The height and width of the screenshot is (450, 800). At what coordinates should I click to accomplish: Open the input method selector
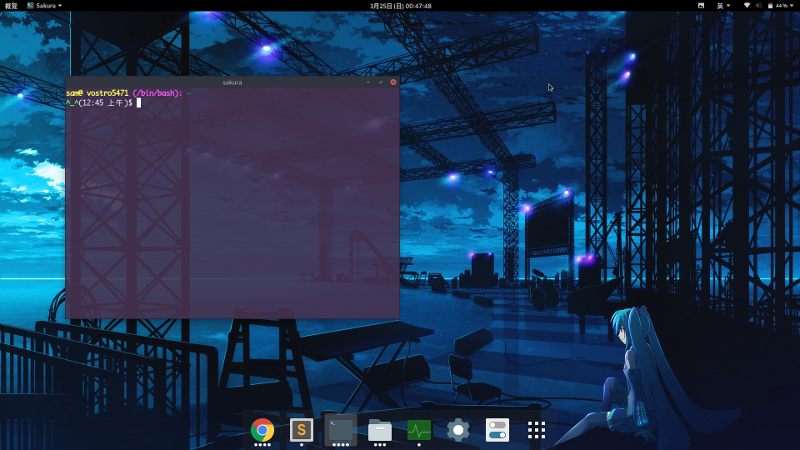pos(723,6)
